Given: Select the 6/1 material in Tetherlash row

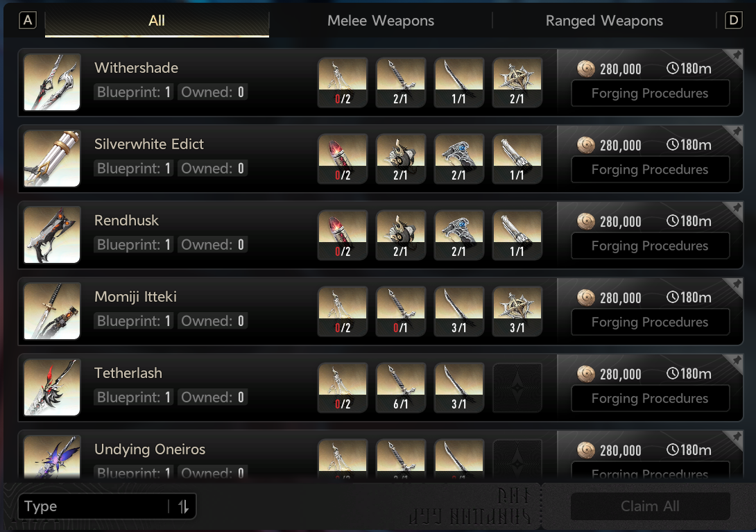Looking at the screenshot, I should [401, 387].
